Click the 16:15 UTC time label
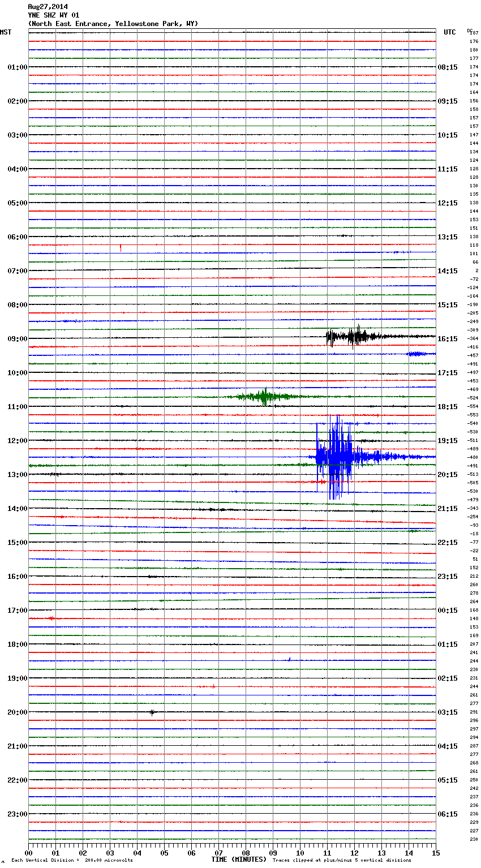The width and height of the screenshot is (481, 868). (448, 339)
